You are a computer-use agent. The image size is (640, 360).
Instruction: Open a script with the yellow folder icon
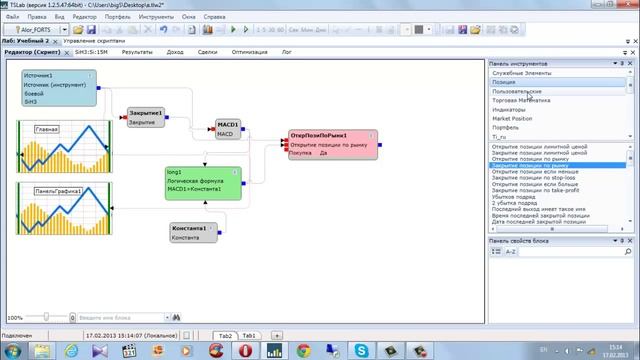coord(78,30)
